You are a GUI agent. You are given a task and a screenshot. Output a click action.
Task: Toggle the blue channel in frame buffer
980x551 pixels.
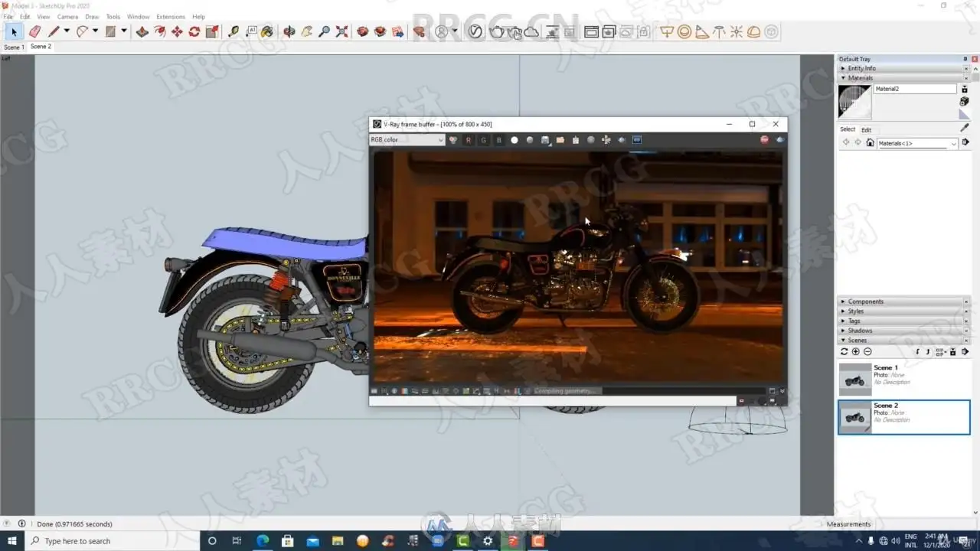point(499,140)
